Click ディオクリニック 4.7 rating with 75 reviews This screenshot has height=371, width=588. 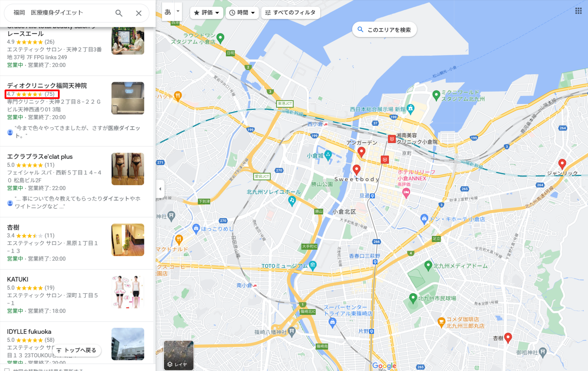(x=32, y=94)
